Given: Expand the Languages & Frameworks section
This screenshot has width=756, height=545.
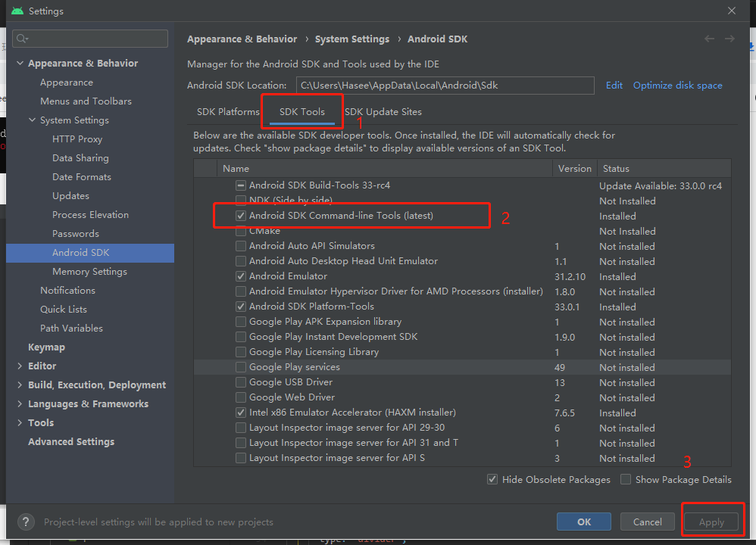Looking at the screenshot, I should pyautogui.click(x=20, y=404).
